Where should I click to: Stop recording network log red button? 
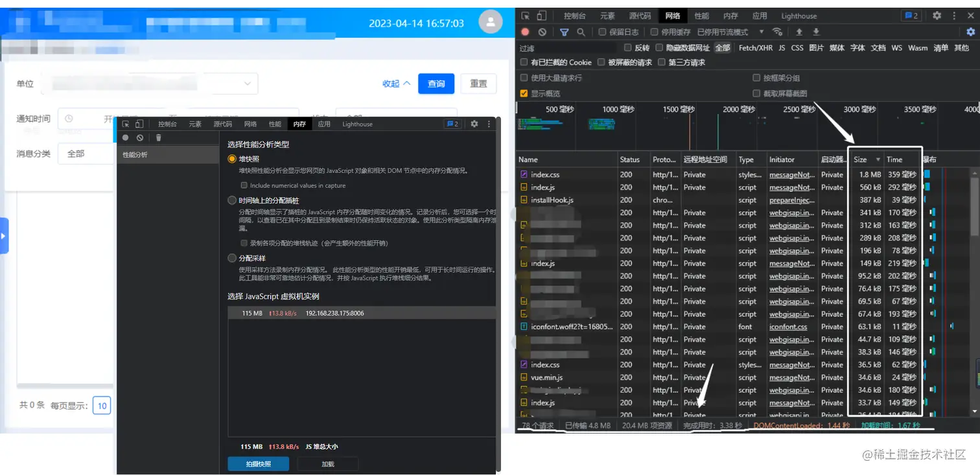525,32
